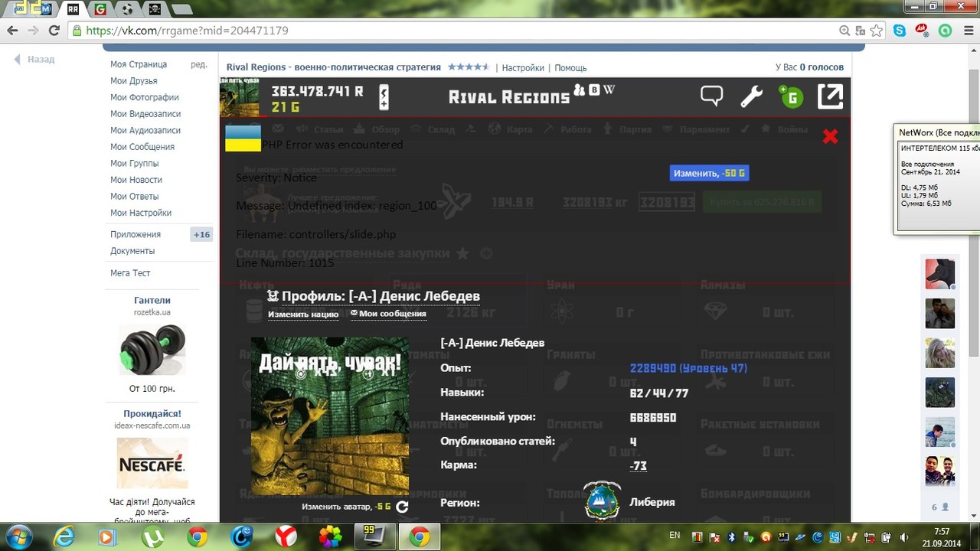Click the first friend avatar in the chat sidebar
Image resolution: width=980 pixels, height=551 pixels.
[939, 274]
